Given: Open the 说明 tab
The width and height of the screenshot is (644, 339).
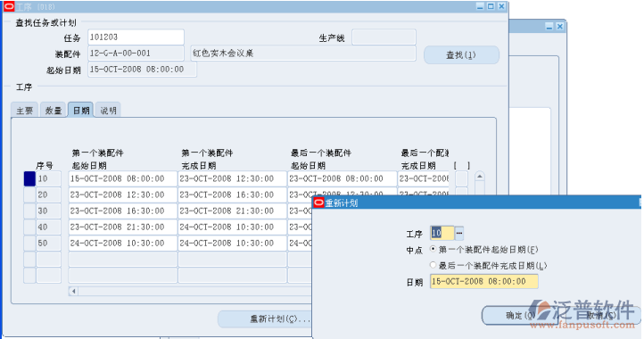Looking at the screenshot, I should tap(109, 110).
